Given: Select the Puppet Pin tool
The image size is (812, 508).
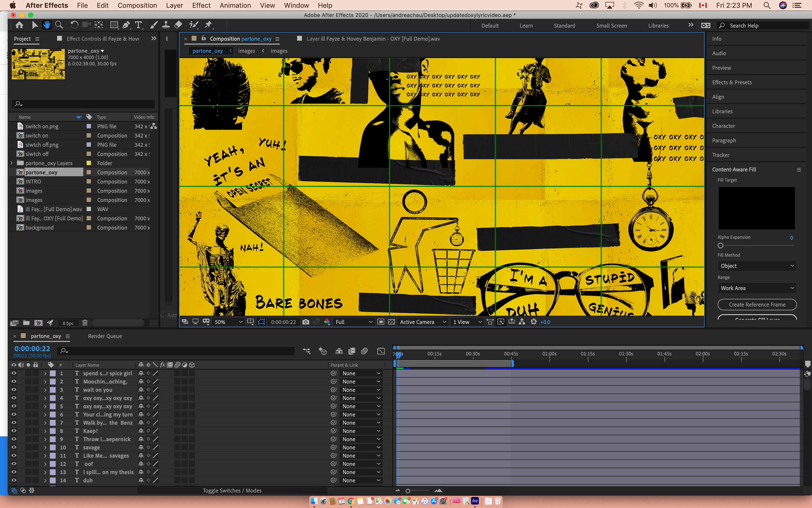Looking at the screenshot, I should [209, 25].
